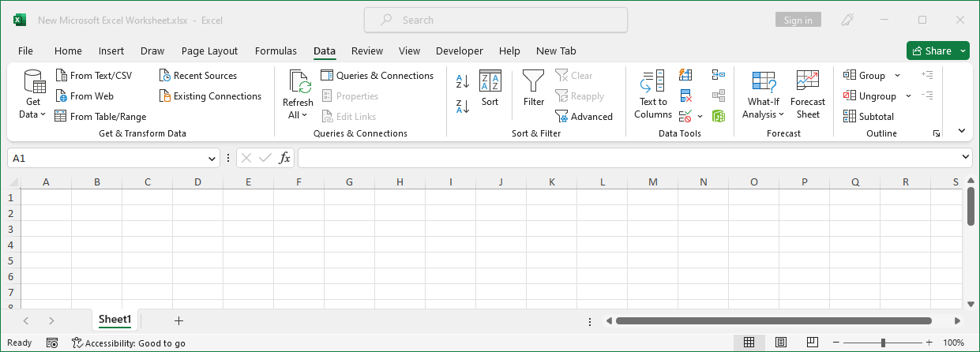Click the Filter funnel icon
The width and height of the screenshot is (980, 352).
point(534,88)
